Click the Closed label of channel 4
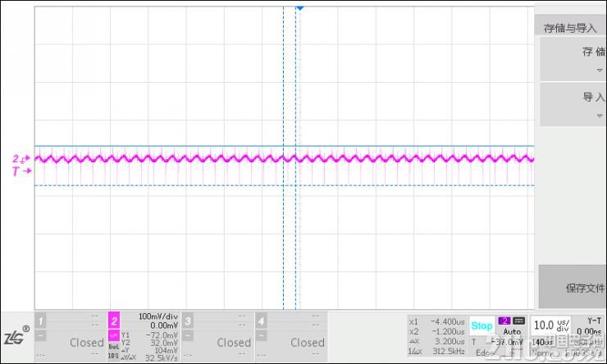Image resolution: width=607 pixels, height=364 pixels. [x=308, y=343]
